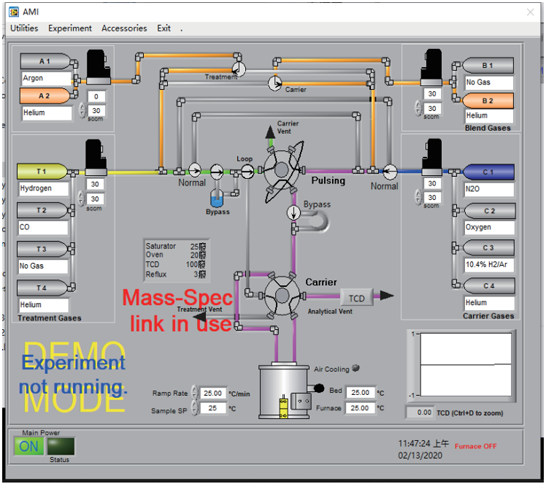Click the TCD signal chart

(466, 365)
